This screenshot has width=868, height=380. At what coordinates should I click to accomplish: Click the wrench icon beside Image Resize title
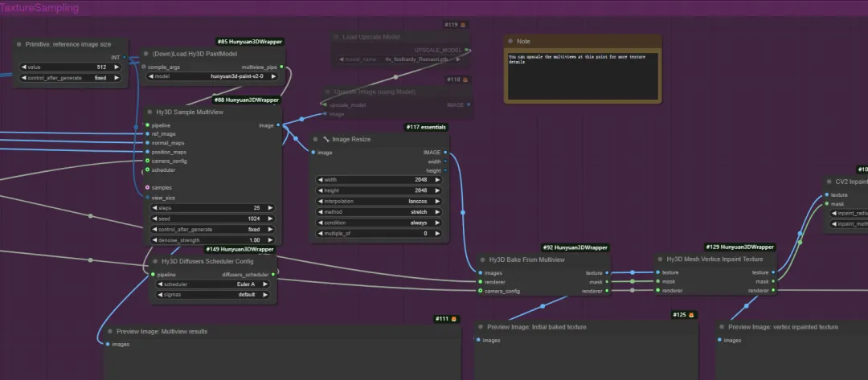coord(326,140)
